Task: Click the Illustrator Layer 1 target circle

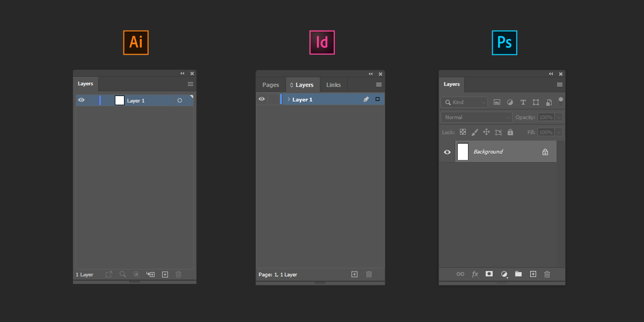Action: 180,100
